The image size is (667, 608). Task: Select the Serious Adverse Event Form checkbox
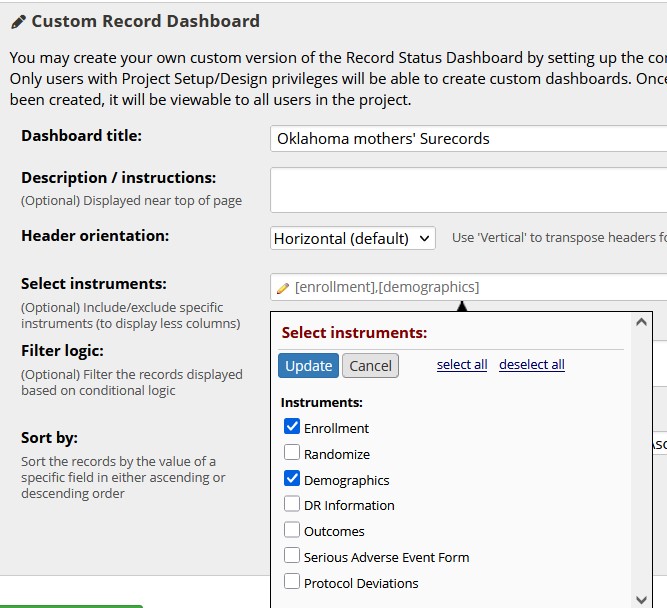[x=292, y=557]
